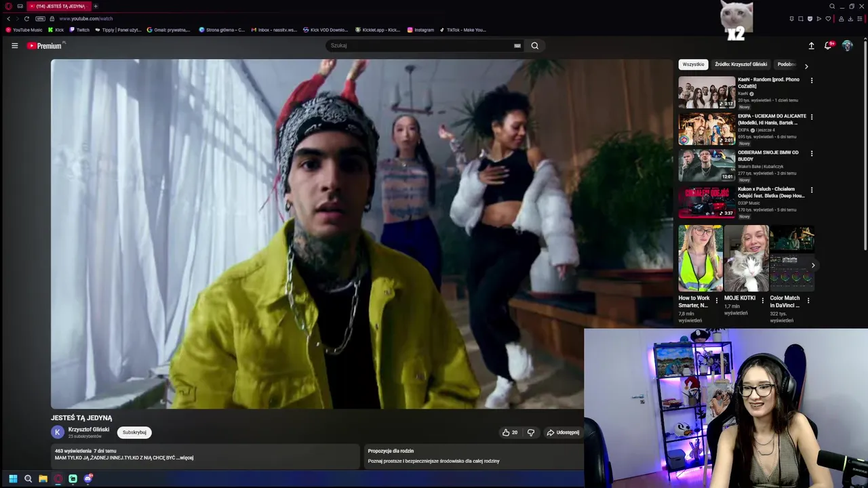Screen dimensions: 868x488
Task: Go to YouTube Premium home logo
Action: (x=45, y=45)
